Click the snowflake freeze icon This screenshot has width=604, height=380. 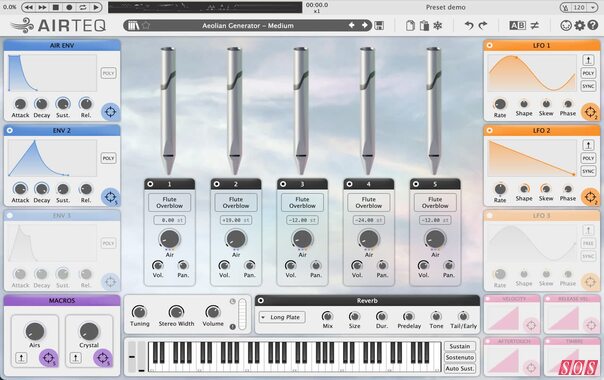[438, 26]
